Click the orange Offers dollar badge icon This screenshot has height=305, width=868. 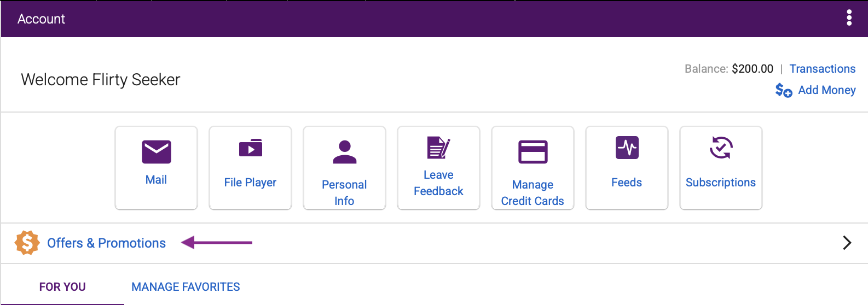(x=27, y=243)
